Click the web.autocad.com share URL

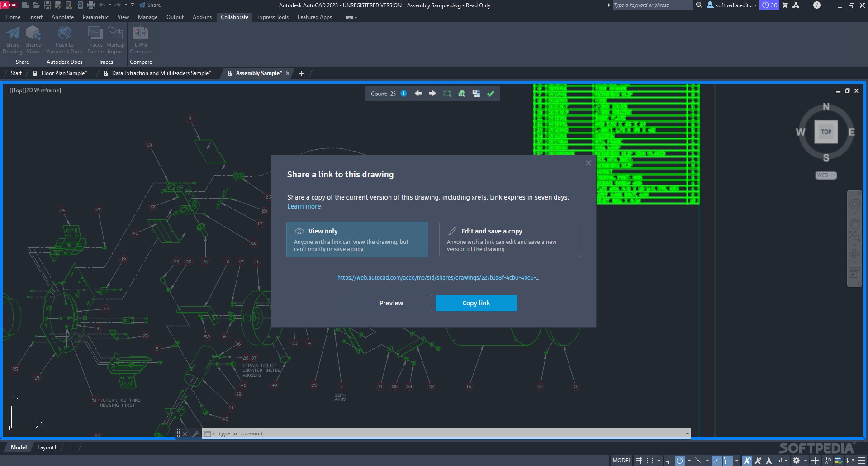point(438,277)
